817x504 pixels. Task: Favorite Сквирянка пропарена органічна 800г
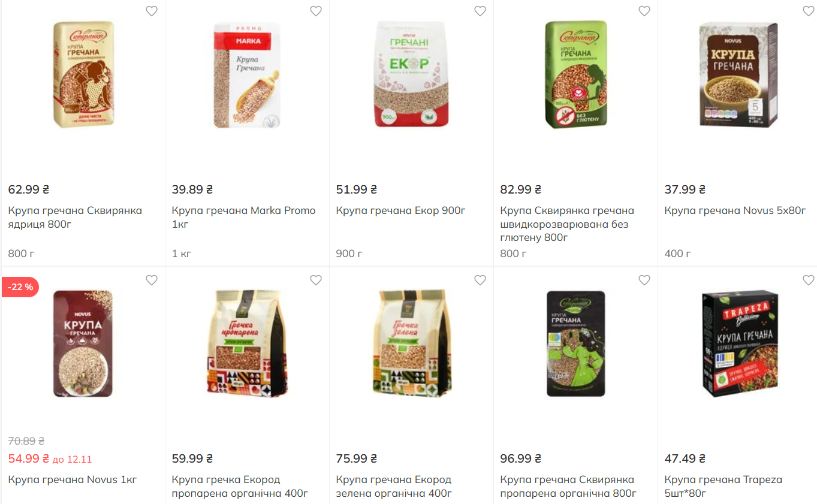pos(644,280)
